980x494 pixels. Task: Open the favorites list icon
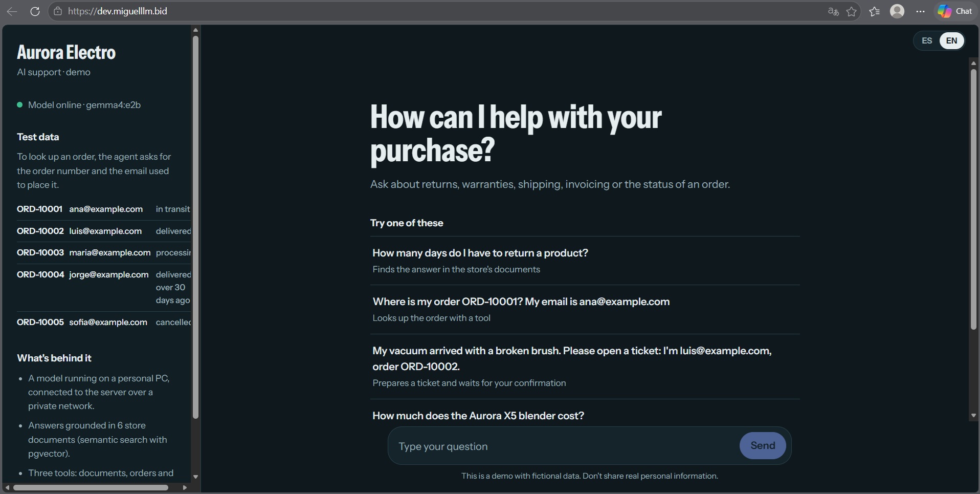875,11
